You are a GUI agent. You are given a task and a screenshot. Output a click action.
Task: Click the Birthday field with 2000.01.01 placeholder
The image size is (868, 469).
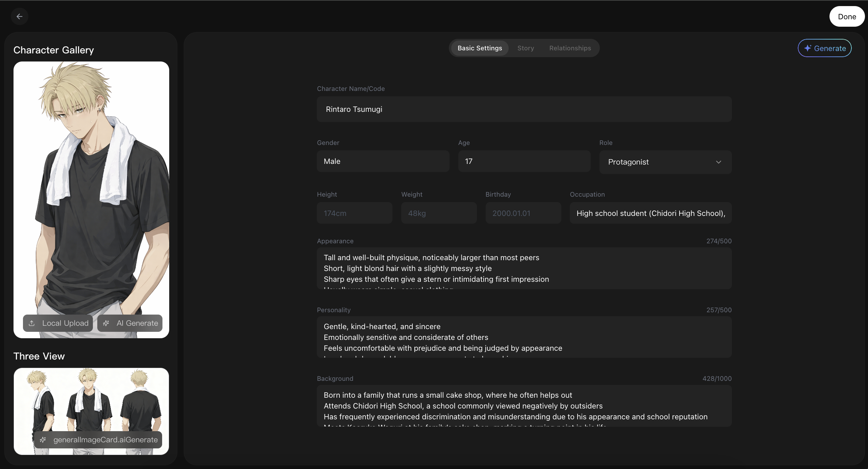[523, 213]
